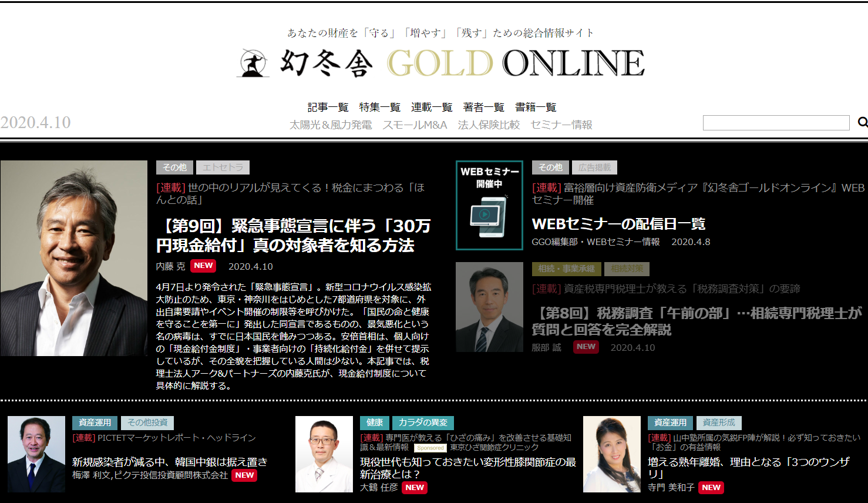Image resolution: width=868 pixels, height=503 pixels.
Task: Visit the 太陽光＆風力発電 link
Action: click(331, 125)
